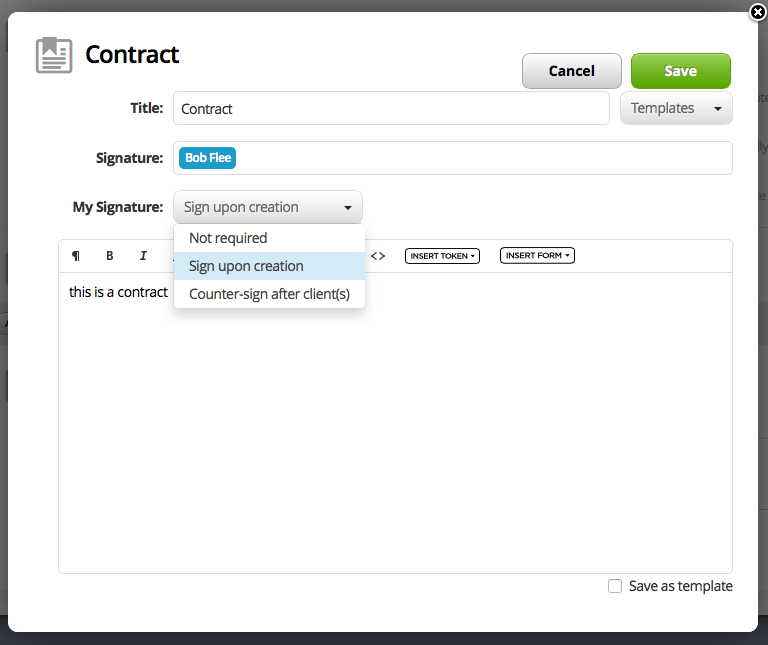The image size is (768, 645).
Task: Enable the Save as template checkbox
Action: [615, 586]
